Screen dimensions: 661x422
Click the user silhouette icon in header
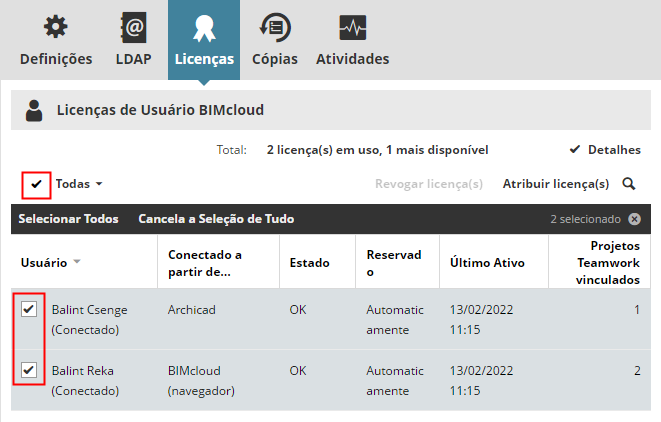35,110
